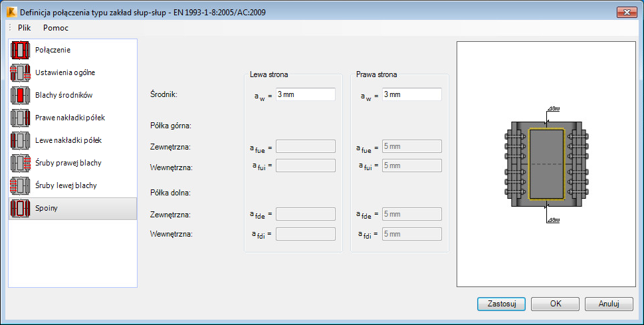Screen dimensions: 644x325
Task: Click the Zastosuj button
Action: pyautogui.click(x=501, y=304)
